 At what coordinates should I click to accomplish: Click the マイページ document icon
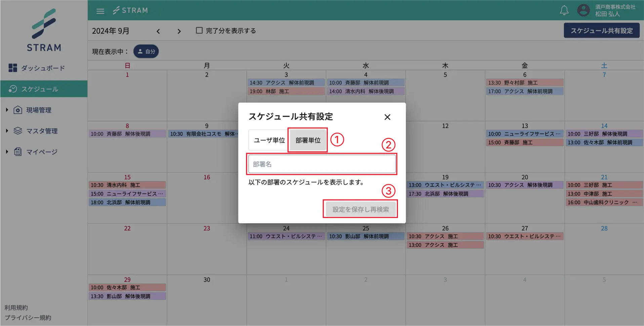18,152
